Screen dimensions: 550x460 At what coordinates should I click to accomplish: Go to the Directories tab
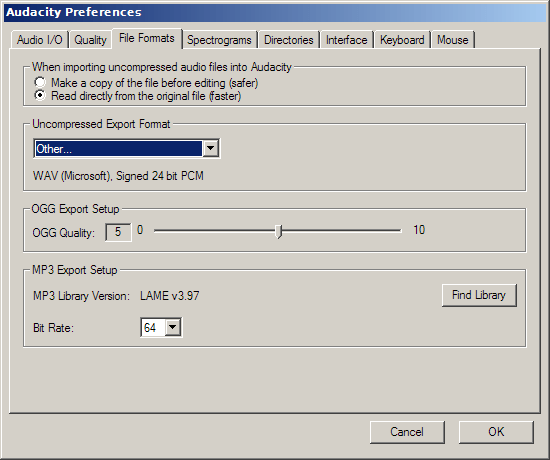(288, 40)
